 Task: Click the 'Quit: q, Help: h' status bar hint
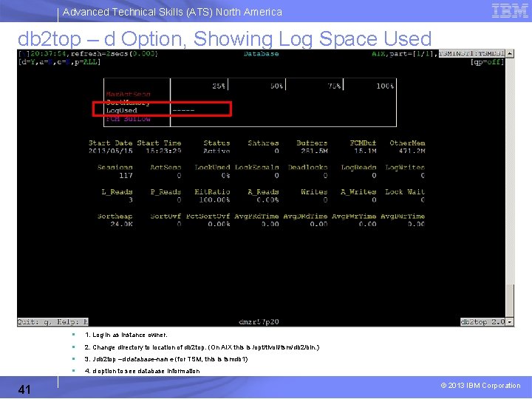[x=53, y=321]
